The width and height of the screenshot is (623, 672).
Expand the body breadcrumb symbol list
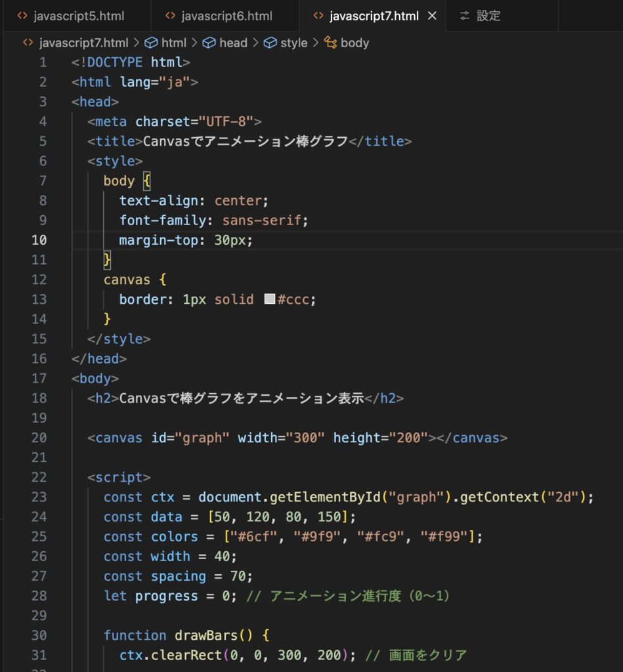pos(354,43)
